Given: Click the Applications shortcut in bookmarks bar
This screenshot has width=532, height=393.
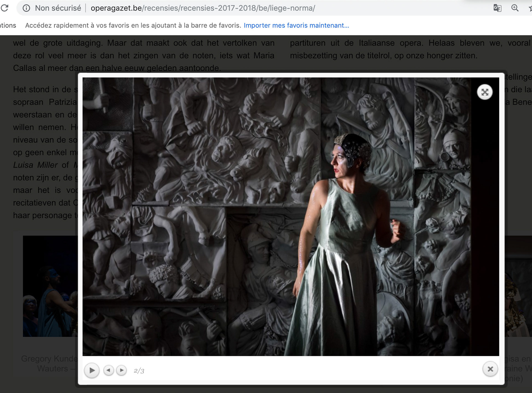Looking at the screenshot, I should [8, 26].
